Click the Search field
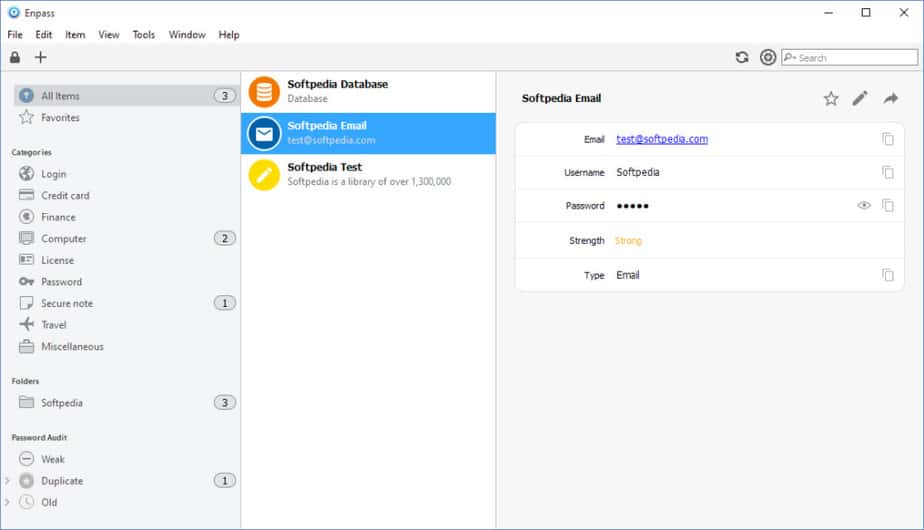924x530 pixels. 849,57
